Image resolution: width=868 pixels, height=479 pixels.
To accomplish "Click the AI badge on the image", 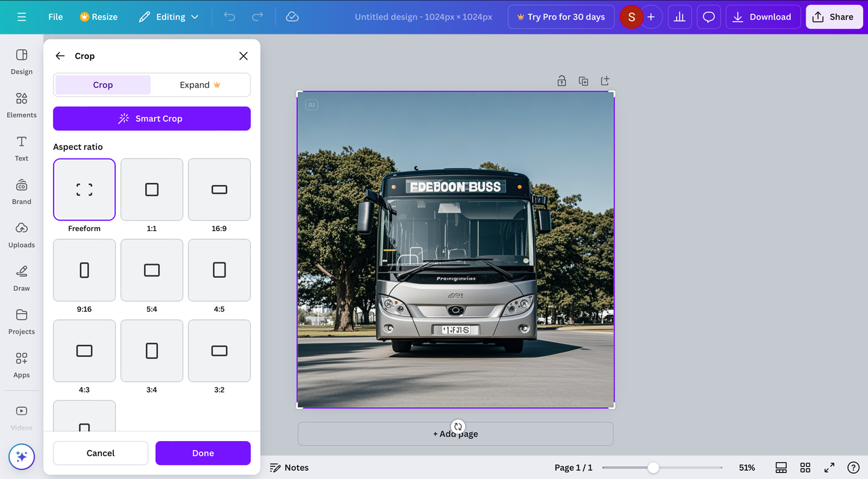I will click(x=311, y=105).
